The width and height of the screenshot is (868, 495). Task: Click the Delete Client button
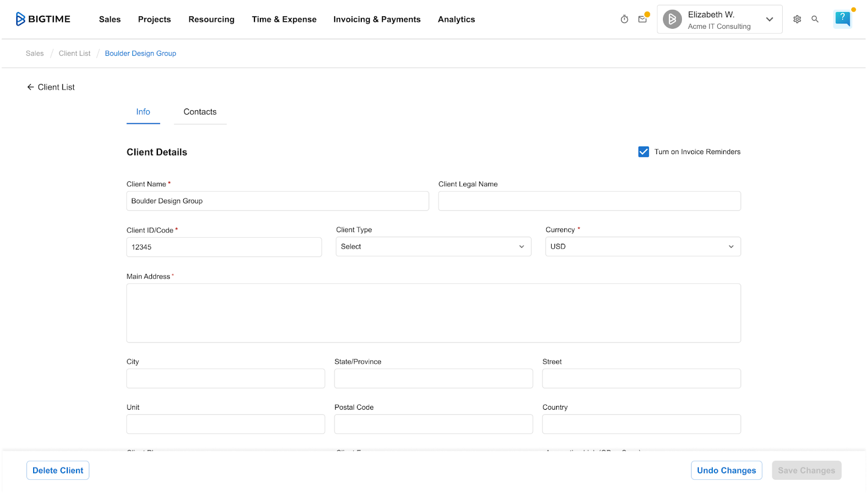pyautogui.click(x=58, y=471)
